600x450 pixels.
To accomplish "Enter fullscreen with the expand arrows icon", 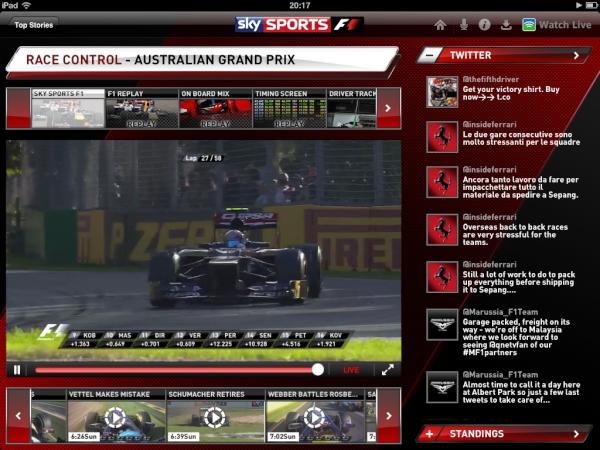I will [387, 369].
